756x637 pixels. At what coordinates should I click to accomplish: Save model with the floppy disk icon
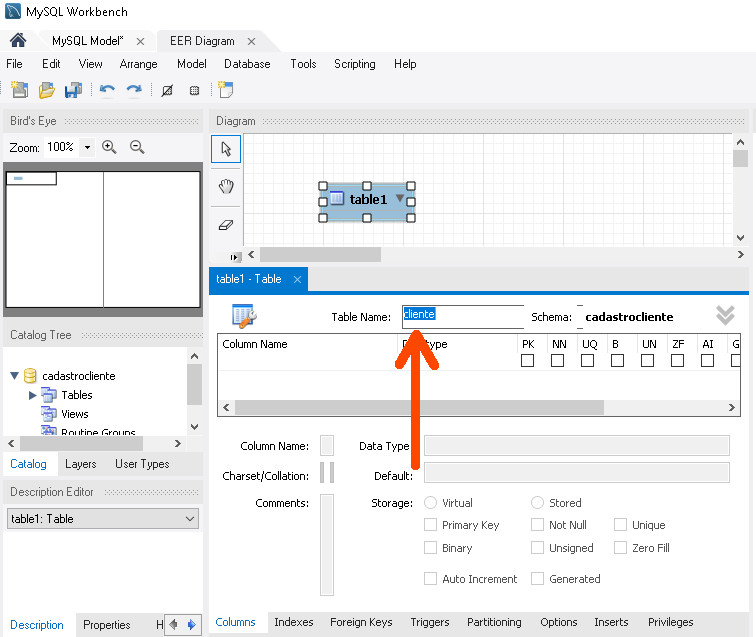pos(73,90)
